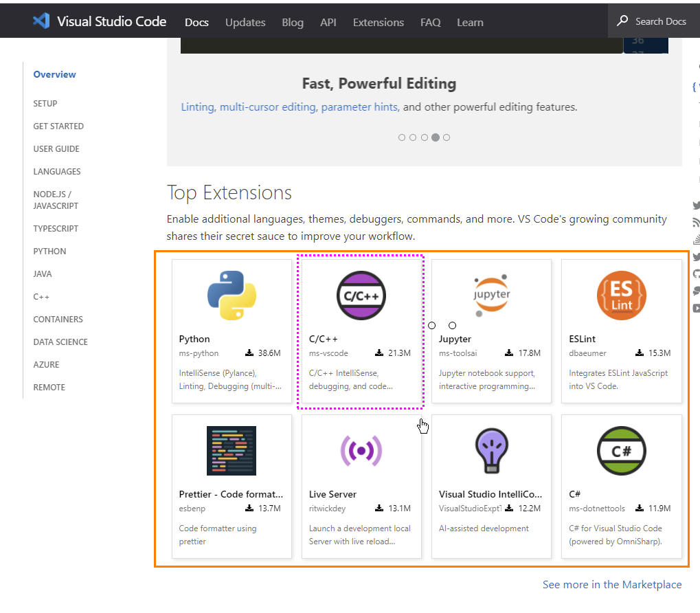The image size is (700, 613).
Task: Click the Live Server broadcast icon
Action: 361,451
